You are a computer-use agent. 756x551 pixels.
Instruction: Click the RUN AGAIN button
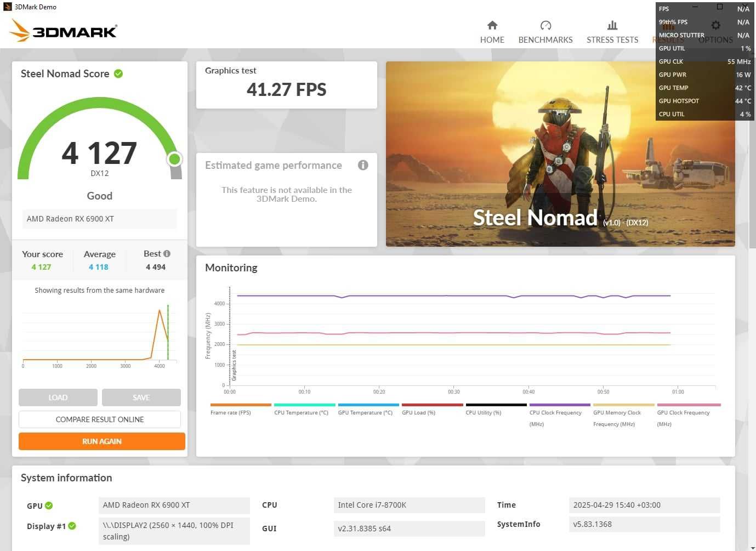click(x=102, y=441)
